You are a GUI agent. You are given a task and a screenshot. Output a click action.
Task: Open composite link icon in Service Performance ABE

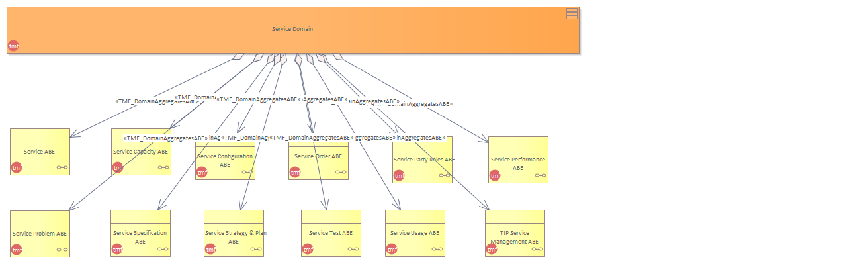pos(541,175)
